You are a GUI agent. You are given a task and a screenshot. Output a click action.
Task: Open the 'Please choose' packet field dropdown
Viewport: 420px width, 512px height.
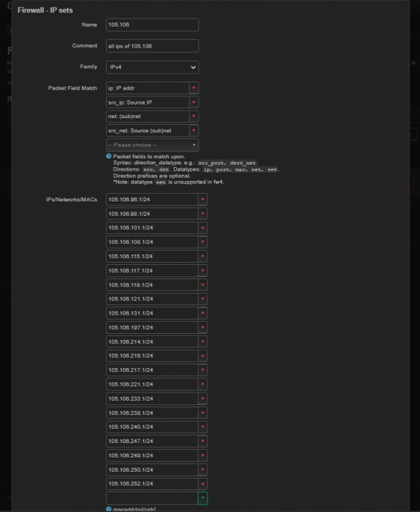(x=152, y=145)
